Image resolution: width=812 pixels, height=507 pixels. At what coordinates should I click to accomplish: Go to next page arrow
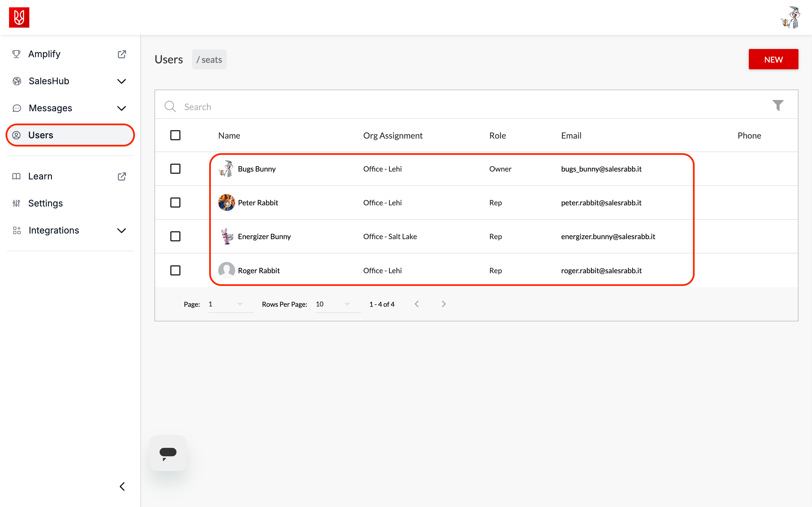[443, 304]
